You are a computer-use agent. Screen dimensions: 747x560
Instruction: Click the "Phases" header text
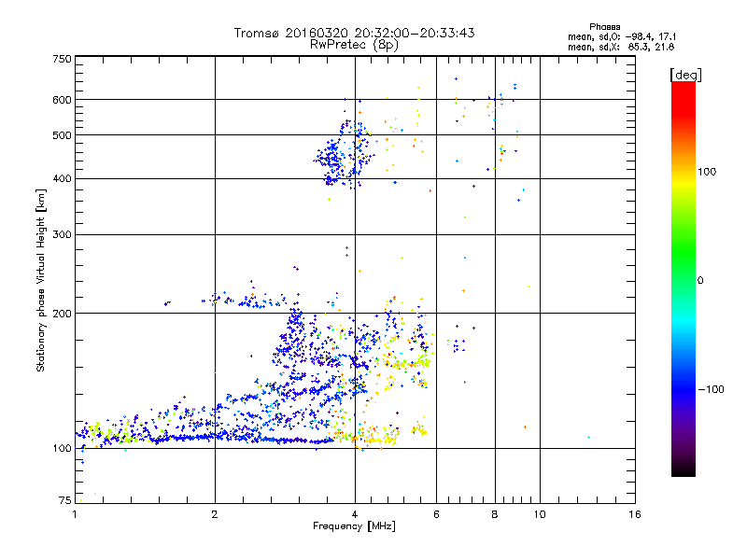point(604,27)
